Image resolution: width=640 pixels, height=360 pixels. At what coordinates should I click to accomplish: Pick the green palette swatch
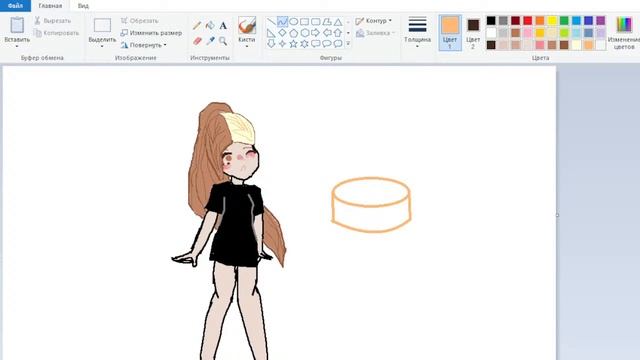[x=564, y=20]
